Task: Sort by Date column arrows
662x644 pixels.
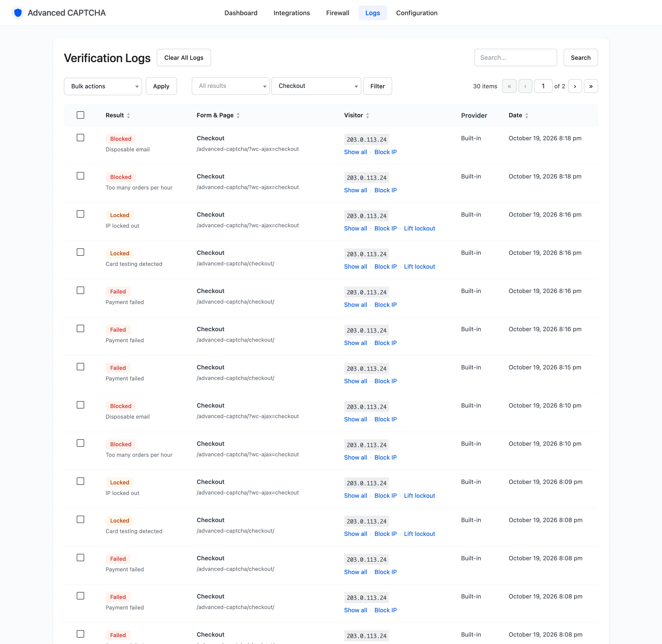Action: pos(527,116)
